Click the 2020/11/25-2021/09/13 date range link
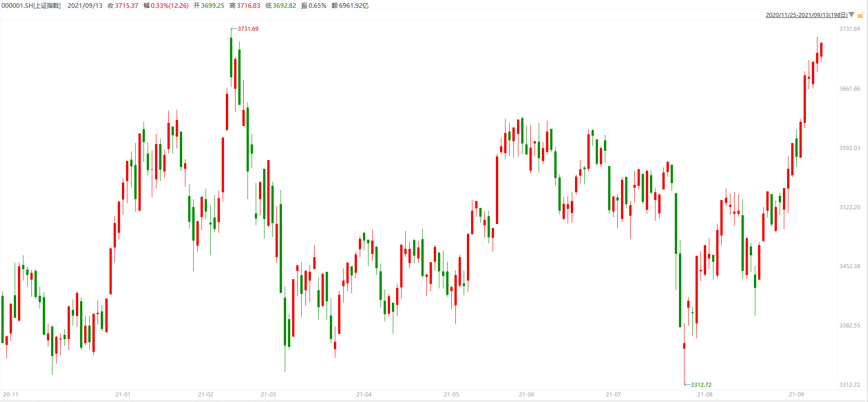868x402 pixels. [806, 15]
